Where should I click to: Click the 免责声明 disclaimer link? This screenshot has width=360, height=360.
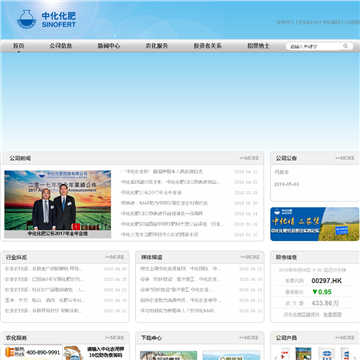[332, 314]
